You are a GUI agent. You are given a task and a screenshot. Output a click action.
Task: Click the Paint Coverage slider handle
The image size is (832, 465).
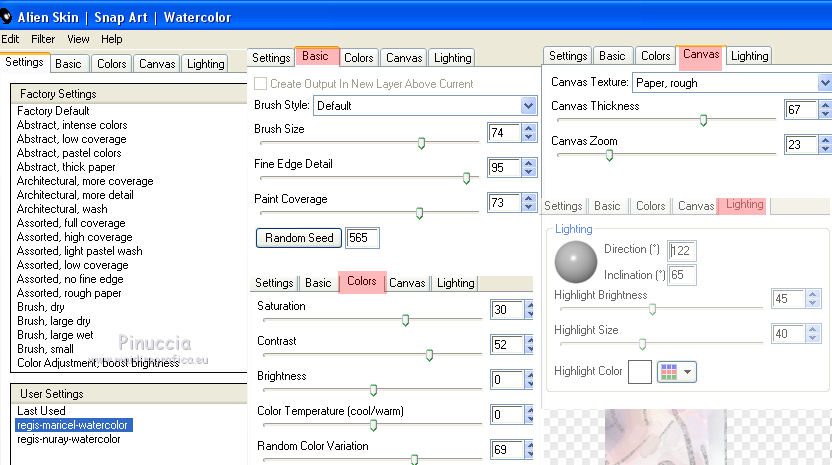point(419,213)
